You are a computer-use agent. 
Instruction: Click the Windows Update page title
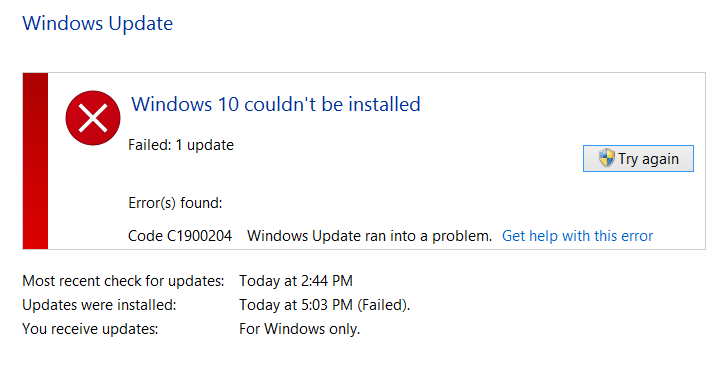coord(98,23)
